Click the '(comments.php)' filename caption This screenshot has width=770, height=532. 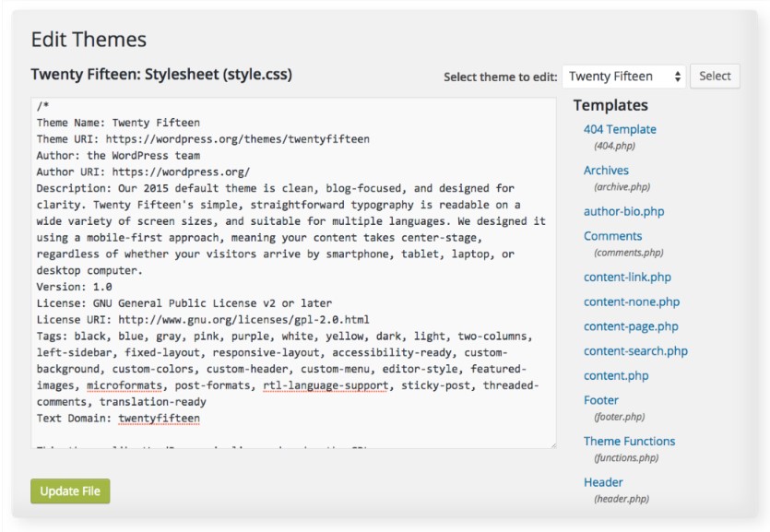click(x=629, y=253)
